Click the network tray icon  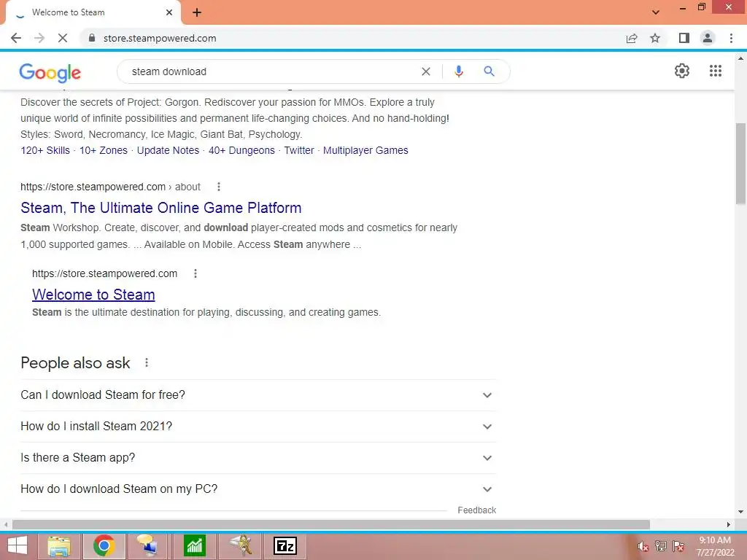point(661,545)
